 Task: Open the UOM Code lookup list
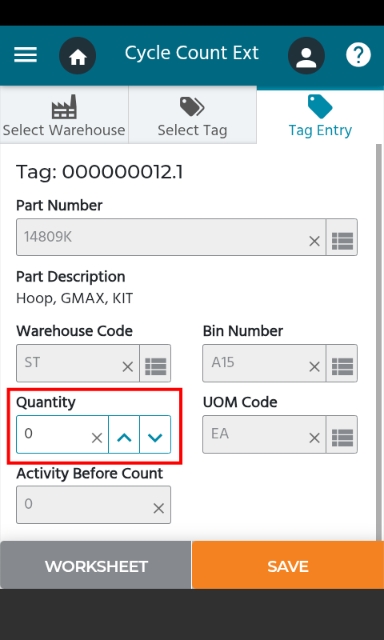pyautogui.click(x=342, y=434)
